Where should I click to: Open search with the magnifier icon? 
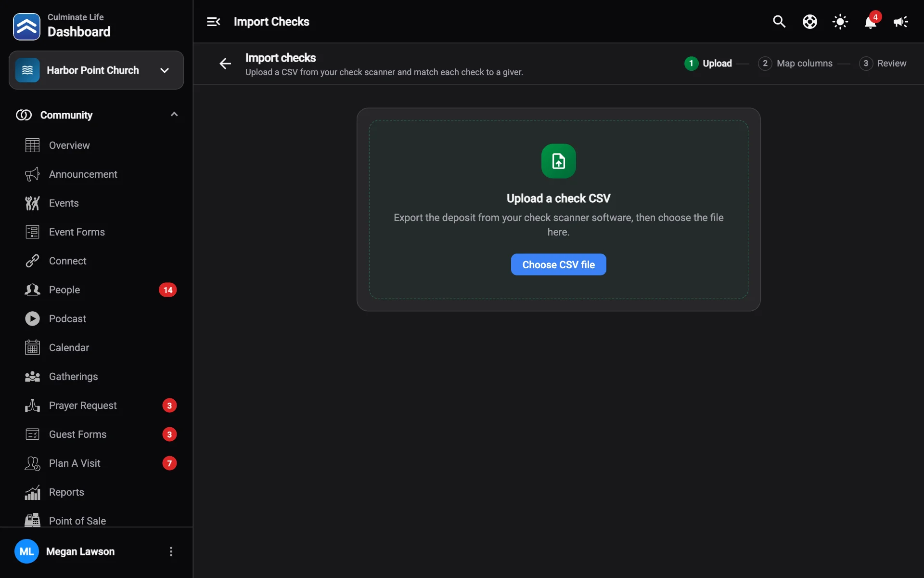coord(779,22)
